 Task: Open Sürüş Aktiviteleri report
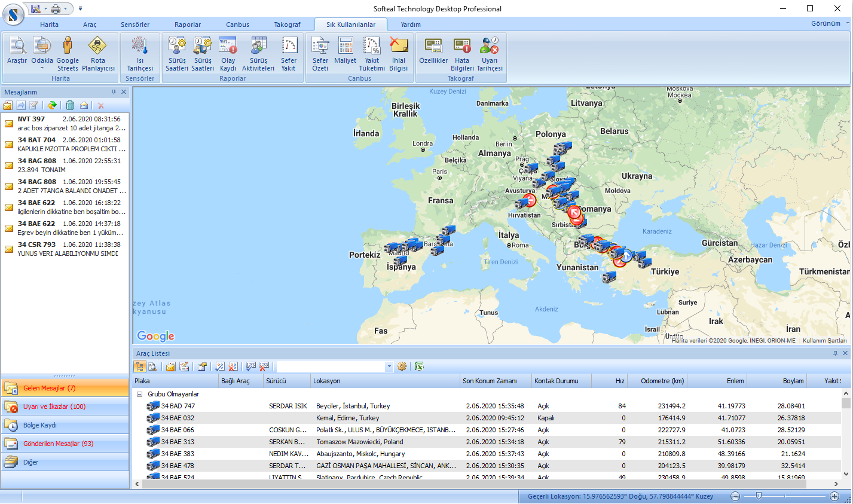pos(258,54)
